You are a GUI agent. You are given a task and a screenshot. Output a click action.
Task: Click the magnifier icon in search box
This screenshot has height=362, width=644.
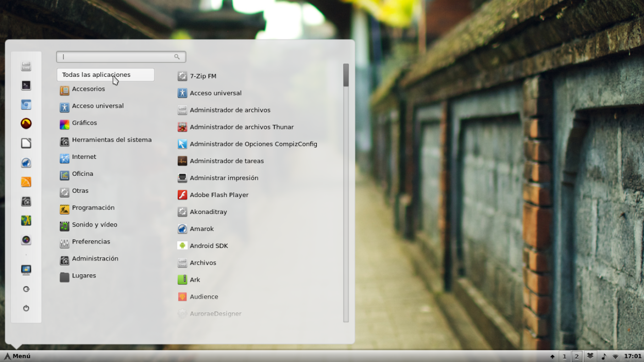(x=177, y=57)
